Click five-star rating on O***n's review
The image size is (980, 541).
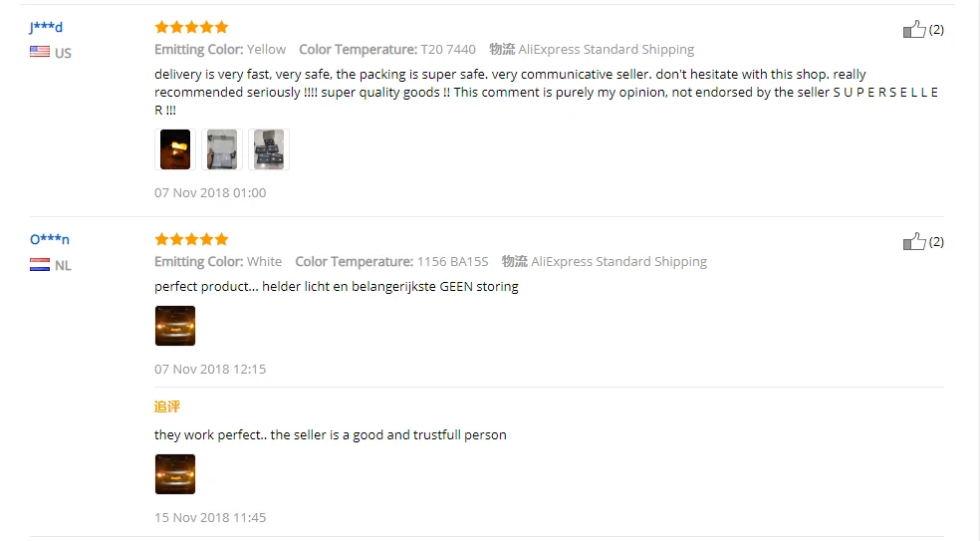(191, 239)
